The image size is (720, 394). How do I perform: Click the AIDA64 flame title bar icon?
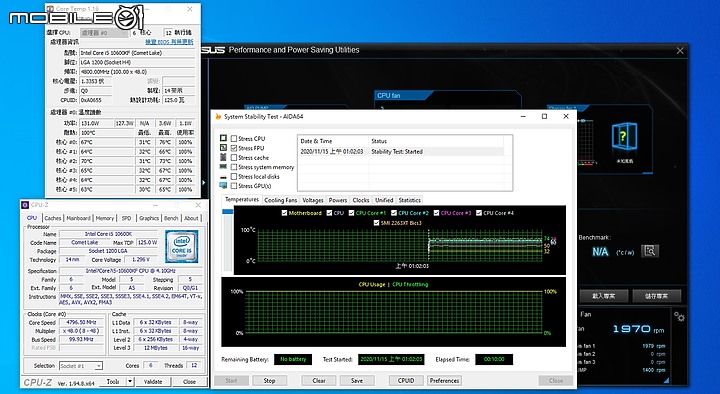click(219, 117)
